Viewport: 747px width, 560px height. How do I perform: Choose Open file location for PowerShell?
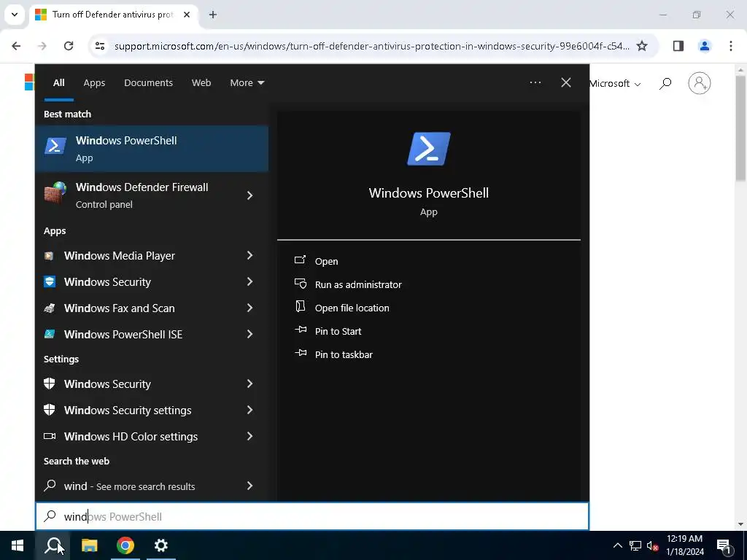[x=352, y=308]
